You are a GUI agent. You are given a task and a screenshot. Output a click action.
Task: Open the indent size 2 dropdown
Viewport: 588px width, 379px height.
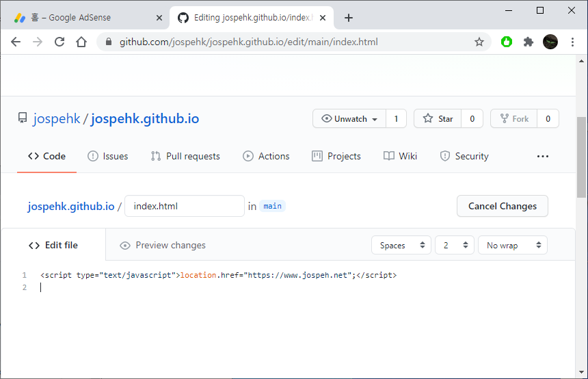click(x=455, y=245)
